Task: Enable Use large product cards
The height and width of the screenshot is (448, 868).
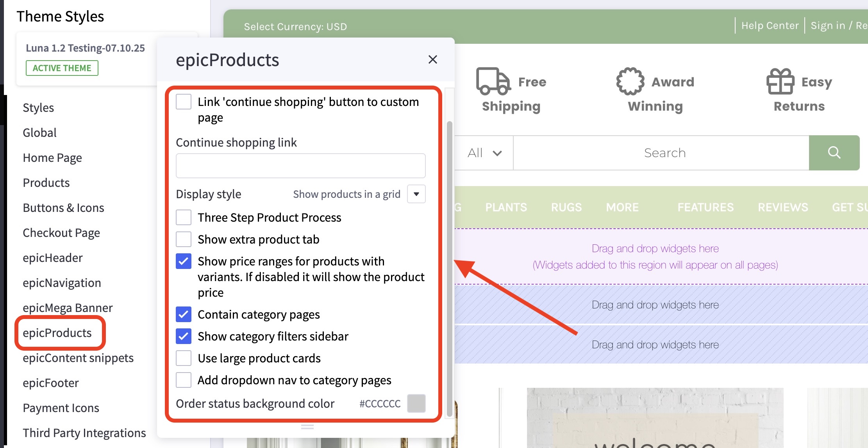Action: (x=183, y=358)
